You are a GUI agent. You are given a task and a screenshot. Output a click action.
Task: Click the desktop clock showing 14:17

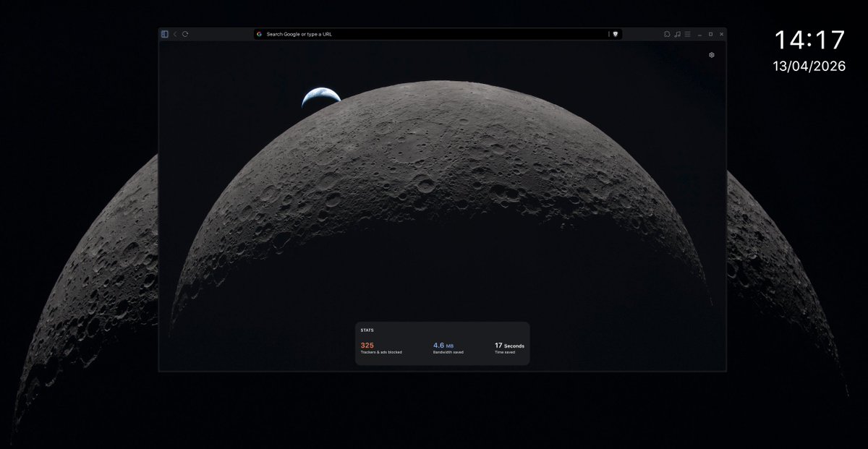[809, 40]
